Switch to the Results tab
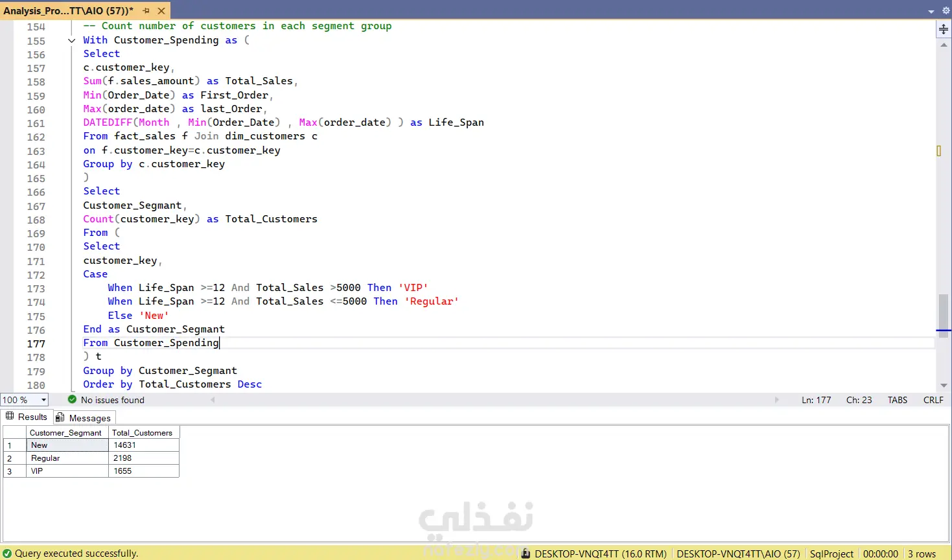The height and width of the screenshot is (560, 952). (27, 417)
